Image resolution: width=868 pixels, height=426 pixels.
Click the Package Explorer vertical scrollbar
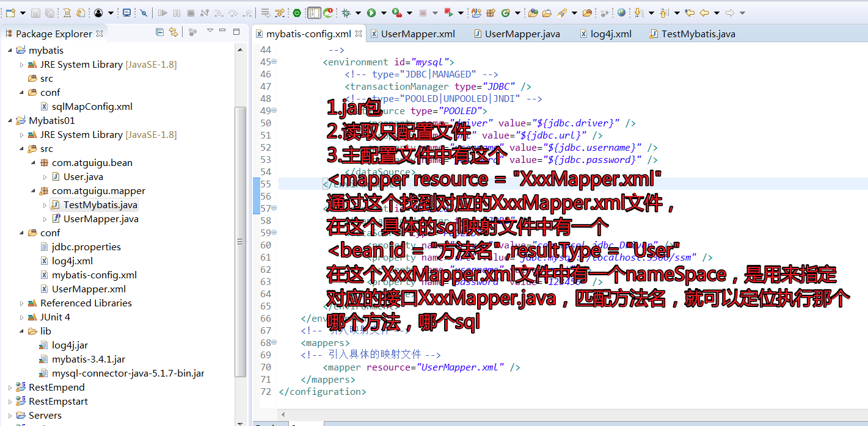pyautogui.click(x=241, y=241)
